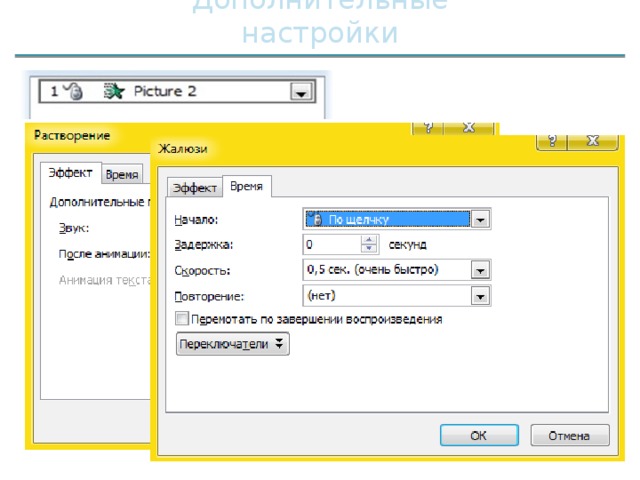Expand the Скорость dropdown arrow
This screenshot has width=640, height=480.
tap(480, 270)
